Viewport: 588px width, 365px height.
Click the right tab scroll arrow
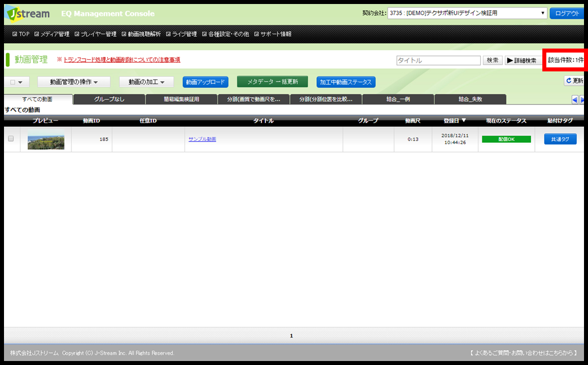click(582, 99)
